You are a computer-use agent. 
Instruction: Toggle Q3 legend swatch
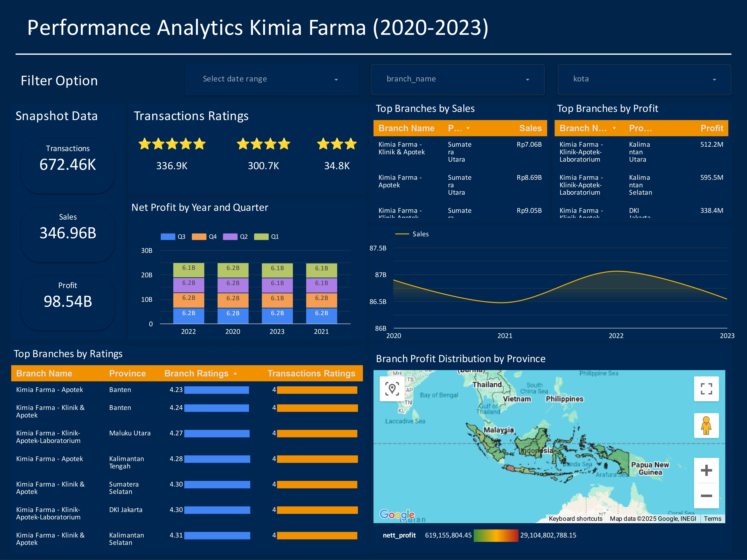click(x=168, y=237)
